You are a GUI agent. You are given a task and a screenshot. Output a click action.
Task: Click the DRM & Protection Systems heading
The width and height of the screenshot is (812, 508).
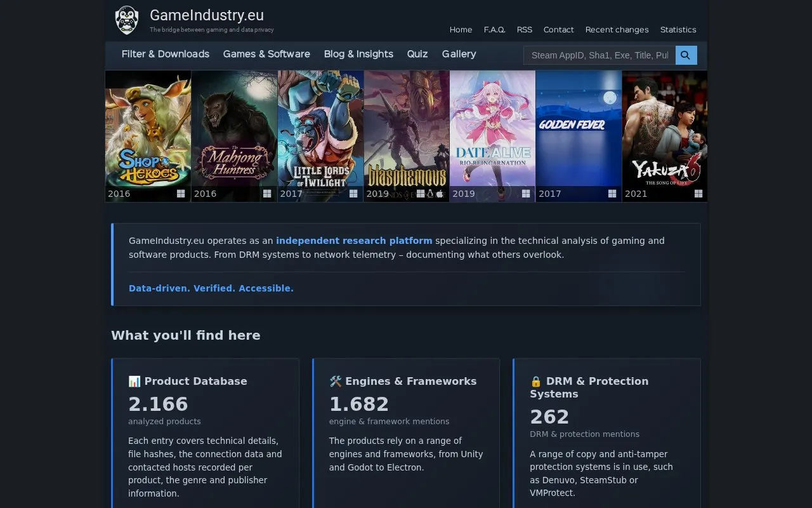tap(589, 387)
